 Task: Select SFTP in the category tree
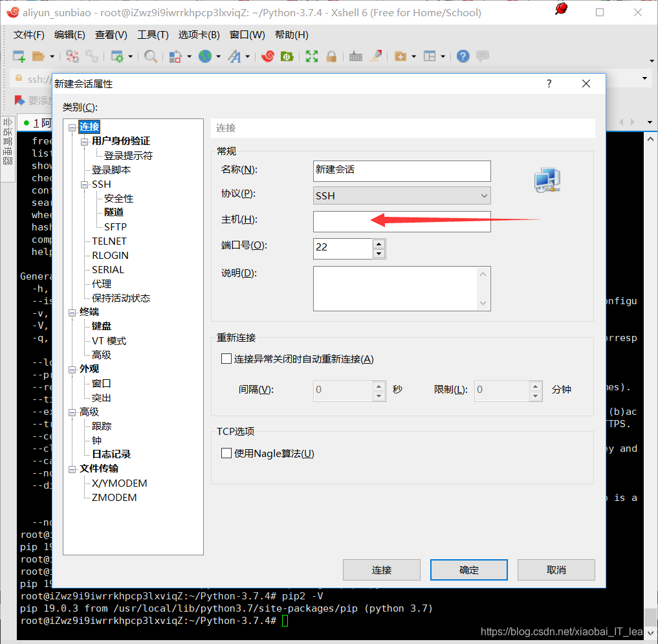[x=115, y=227]
